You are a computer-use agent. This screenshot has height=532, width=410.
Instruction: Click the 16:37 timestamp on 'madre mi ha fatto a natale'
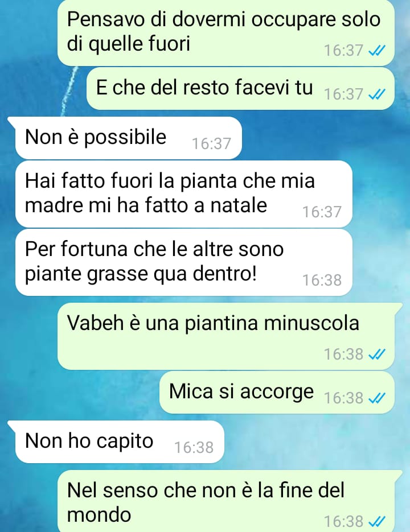point(322,212)
